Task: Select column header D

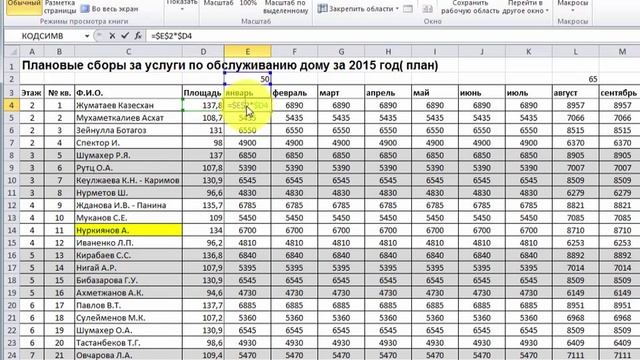Action: pyautogui.click(x=203, y=51)
